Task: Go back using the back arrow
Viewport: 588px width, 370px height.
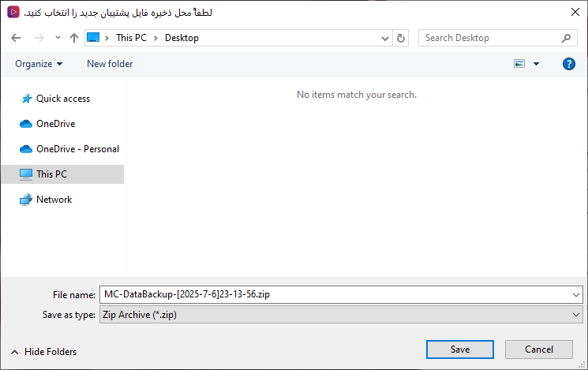Action: (x=16, y=38)
